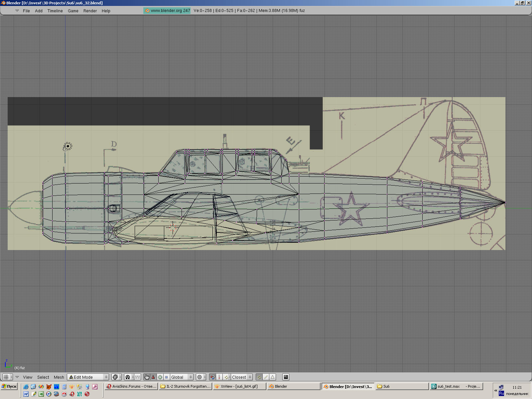Switch to the XnView su6_list4.gif taskbar window
Image resolution: width=532 pixels, height=399 pixels.
coord(239,386)
